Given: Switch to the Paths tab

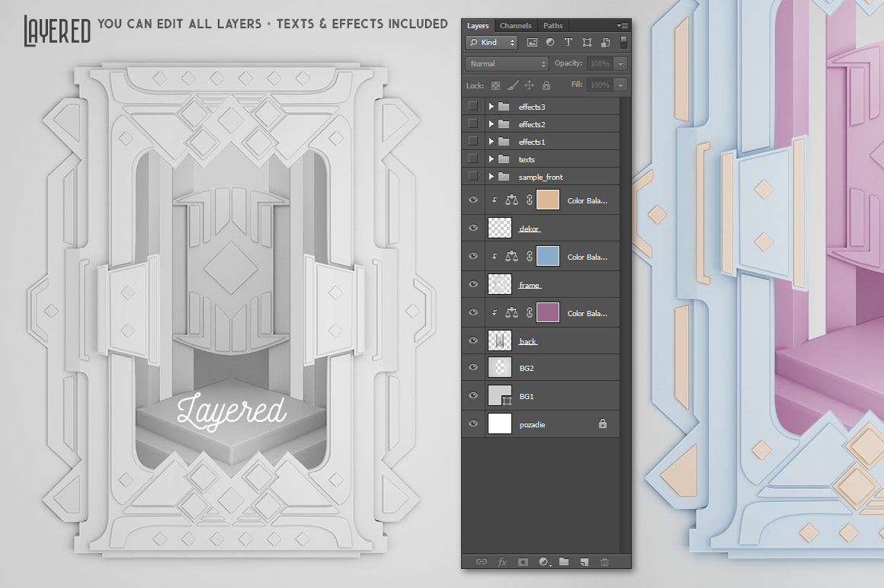Looking at the screenshot, I should 552,26.
